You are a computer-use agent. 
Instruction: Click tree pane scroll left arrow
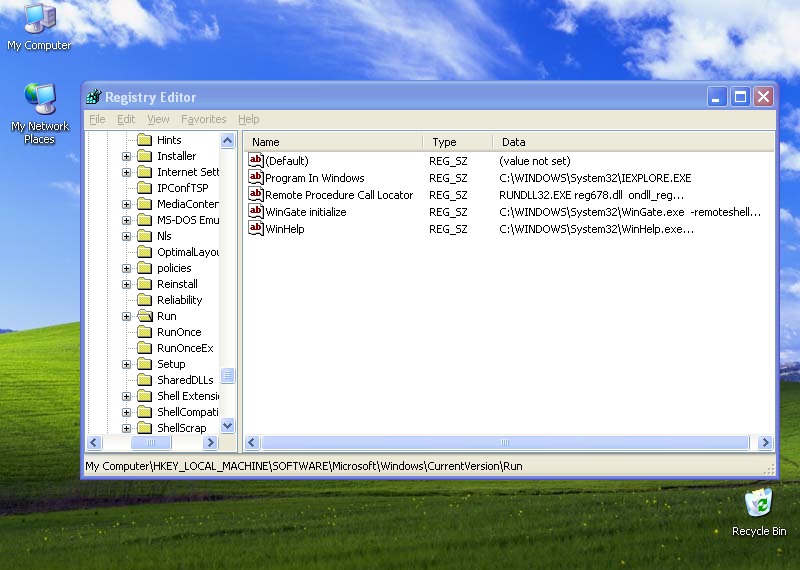click(94, 442)
